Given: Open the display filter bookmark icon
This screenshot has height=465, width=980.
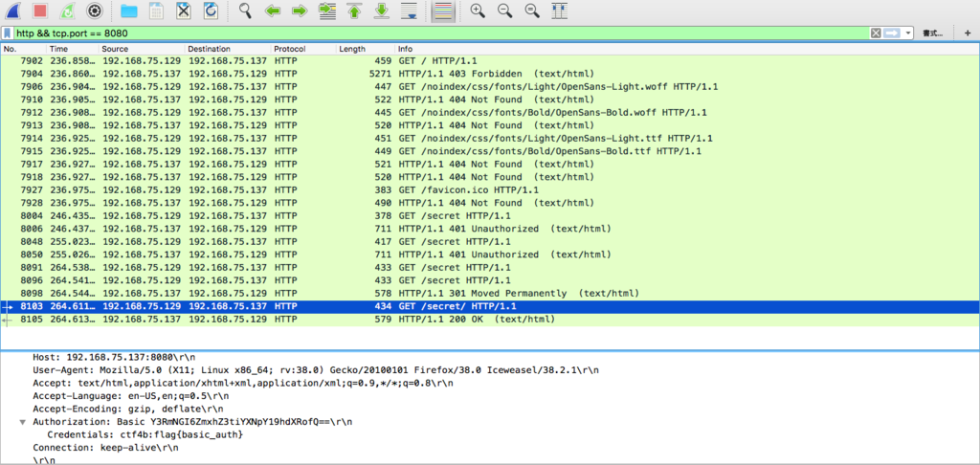Looking at the screenshot, I should click(7, 33).
